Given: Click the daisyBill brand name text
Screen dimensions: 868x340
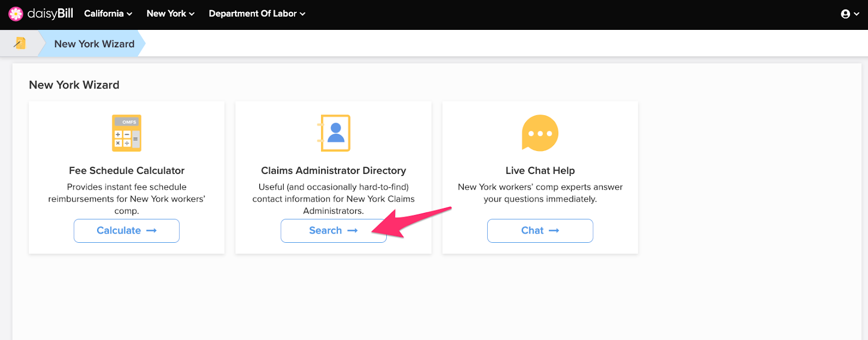Looking at the screenshot, I should 50,14.
